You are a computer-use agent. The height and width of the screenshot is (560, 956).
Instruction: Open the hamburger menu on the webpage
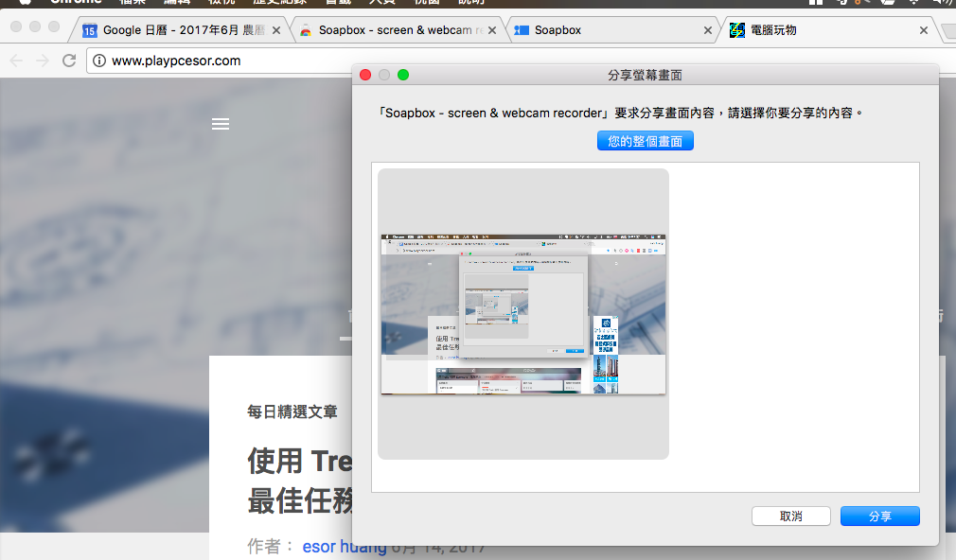221,124
